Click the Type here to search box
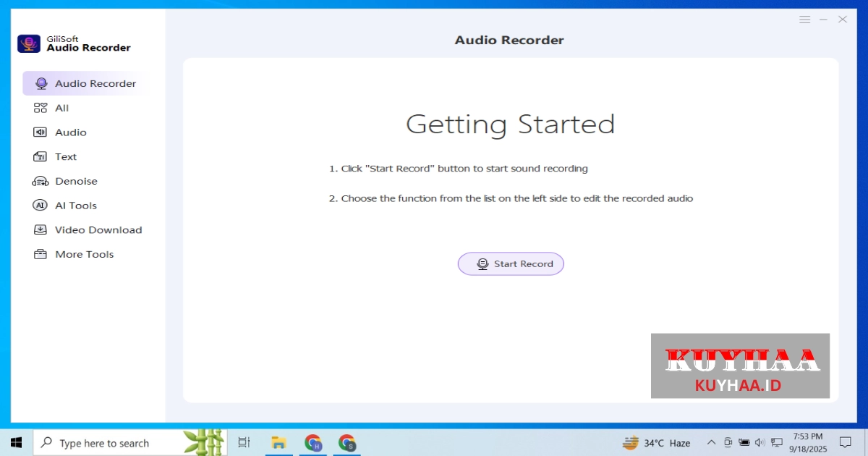 pyautogui.click(x=130, y=442)
